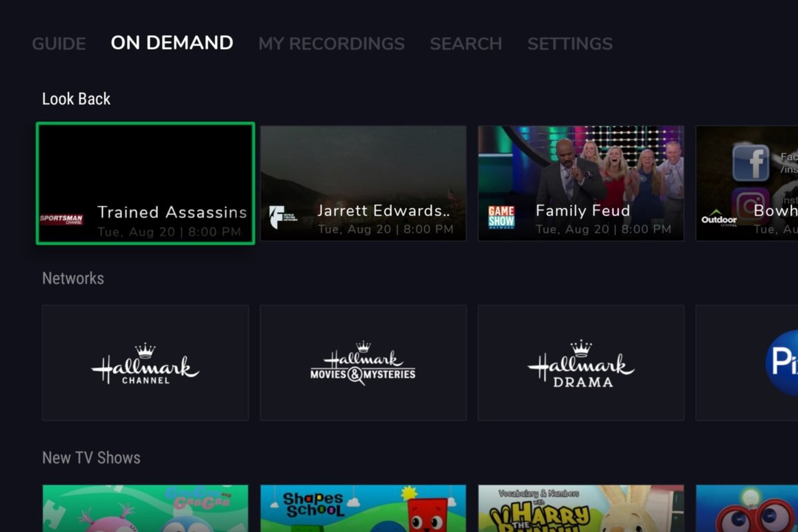Screen dimensions: 798x532
Task: Select the Shapes School show thumbnail
Action: point(363,509)
